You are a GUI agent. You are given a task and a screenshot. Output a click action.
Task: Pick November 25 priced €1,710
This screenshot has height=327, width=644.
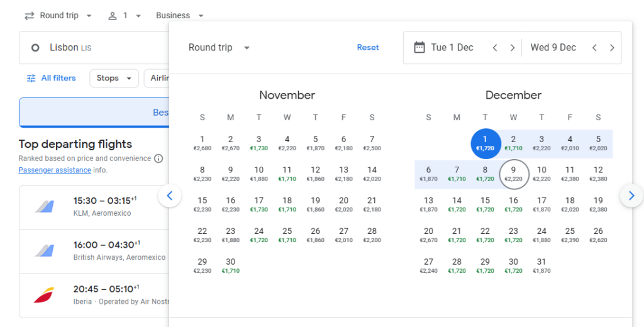pos(287,235)
